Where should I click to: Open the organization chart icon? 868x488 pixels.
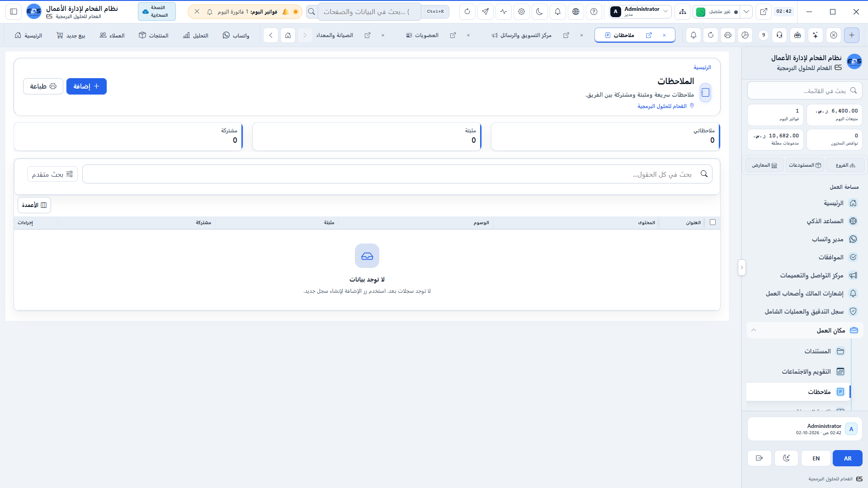pos(683,12)
